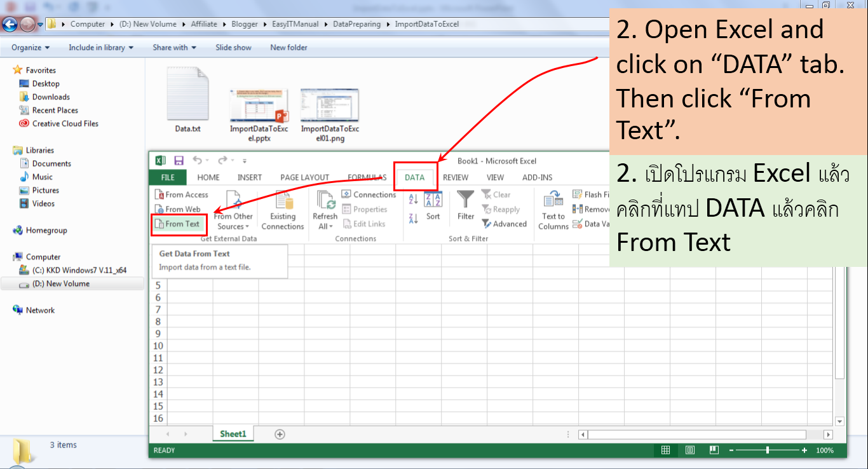Click the Refresh All icon

click(x=325, y=203)
